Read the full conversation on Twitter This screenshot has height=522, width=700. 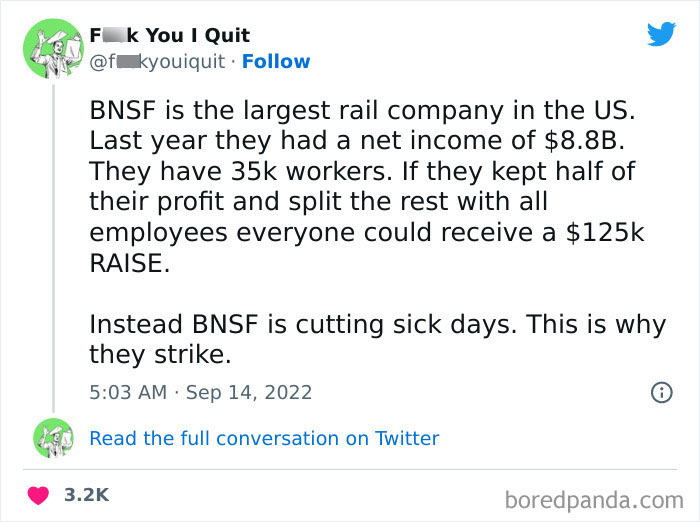click(x=264, y=438)
